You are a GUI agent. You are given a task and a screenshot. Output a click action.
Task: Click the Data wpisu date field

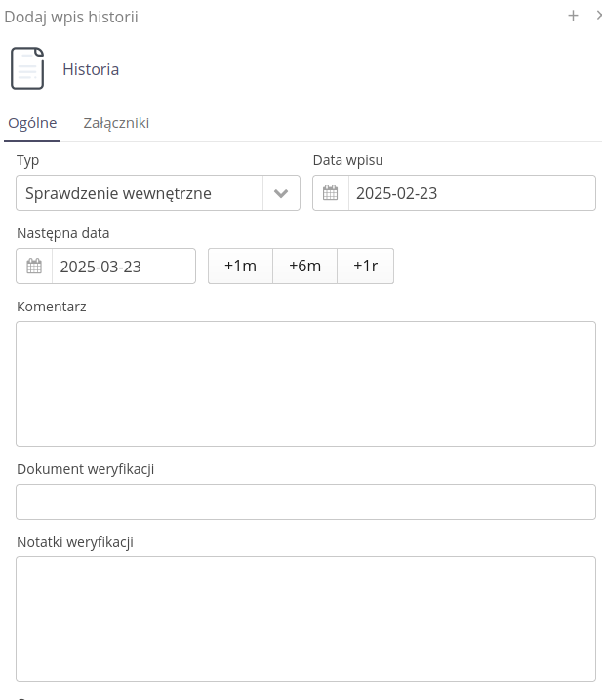coord(470,193)
